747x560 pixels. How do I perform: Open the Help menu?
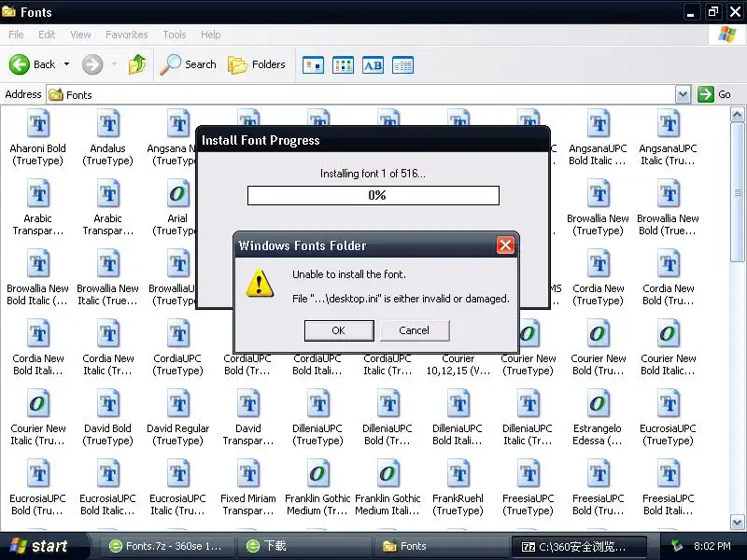coord(211,35)
